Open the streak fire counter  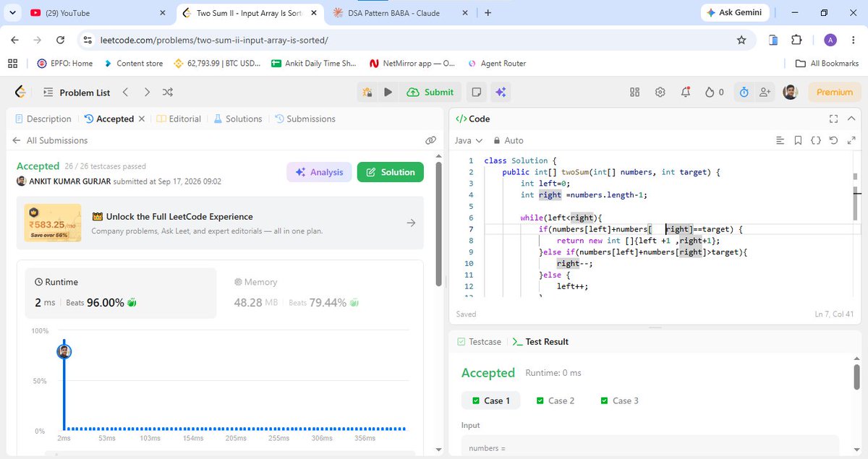pyautogui.click(x=714, y=92)
